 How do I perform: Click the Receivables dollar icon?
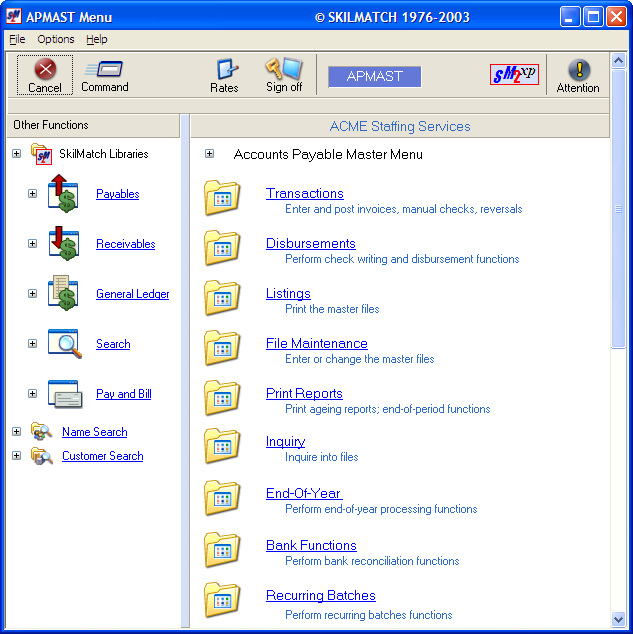(x=63, y=243)
